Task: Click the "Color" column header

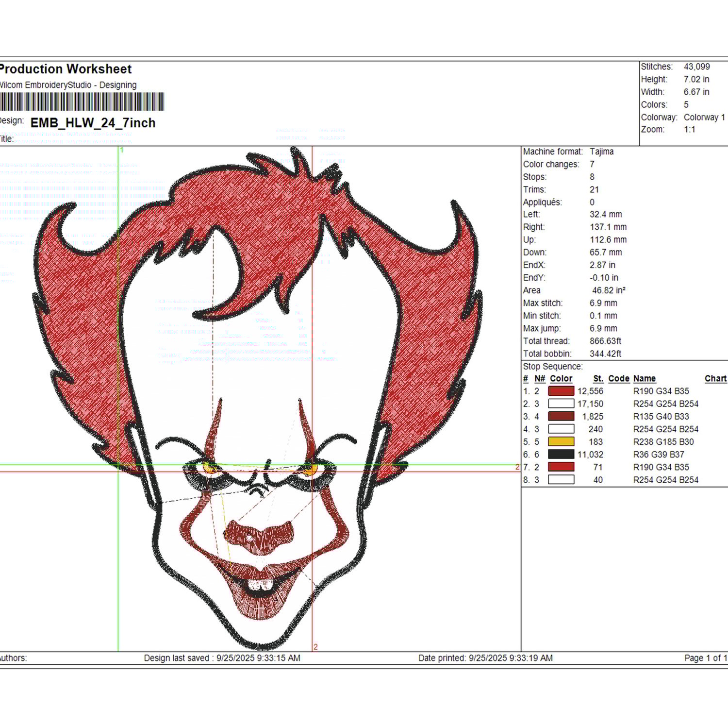Action: tap(561, 378)
